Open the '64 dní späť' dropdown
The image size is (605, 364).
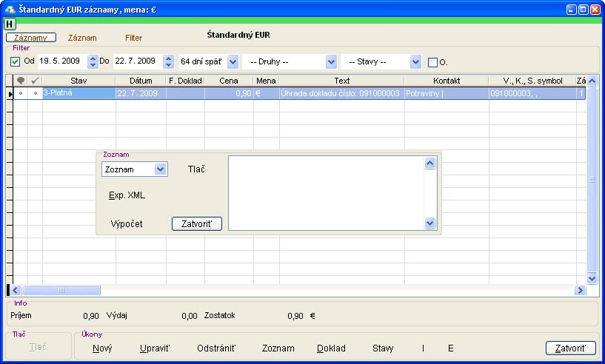[x=233, y=61]
